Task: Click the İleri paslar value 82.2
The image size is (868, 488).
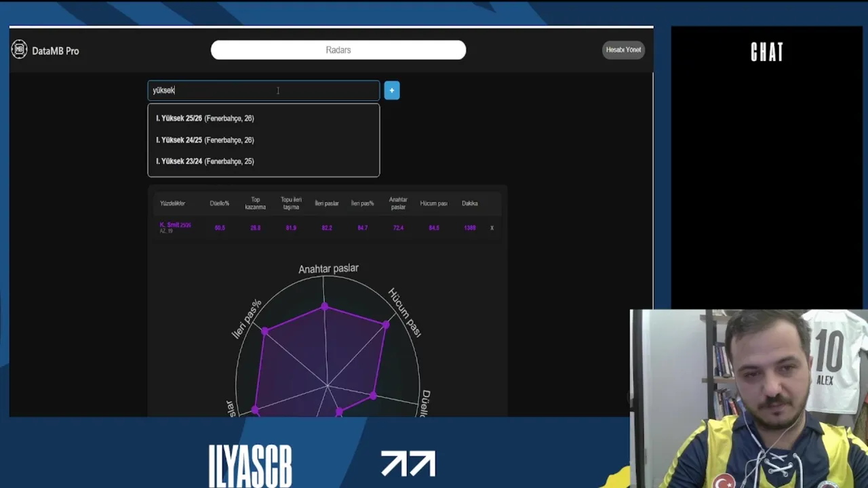Action: coord(327,228)
